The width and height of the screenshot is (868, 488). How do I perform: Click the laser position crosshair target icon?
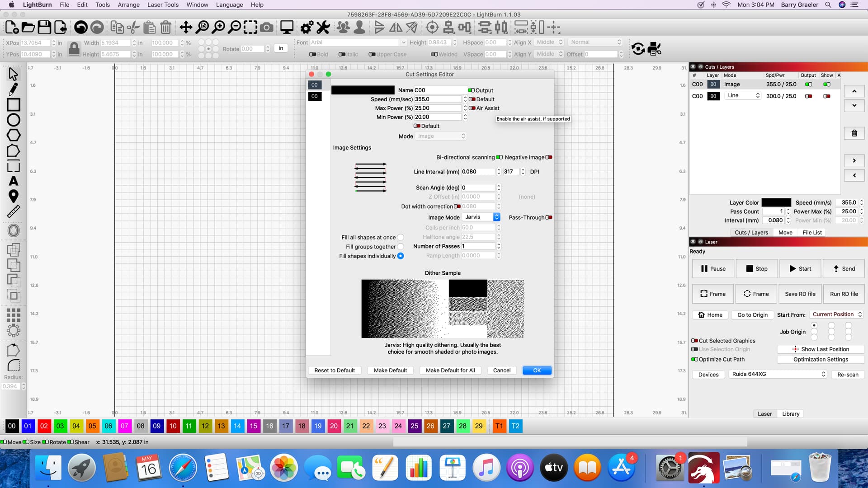coord(432,28)
